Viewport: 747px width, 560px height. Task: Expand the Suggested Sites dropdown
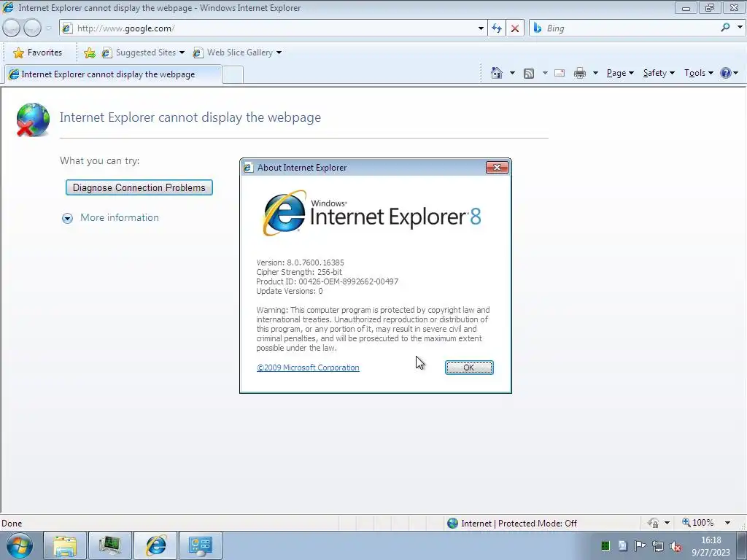point(182,52)
